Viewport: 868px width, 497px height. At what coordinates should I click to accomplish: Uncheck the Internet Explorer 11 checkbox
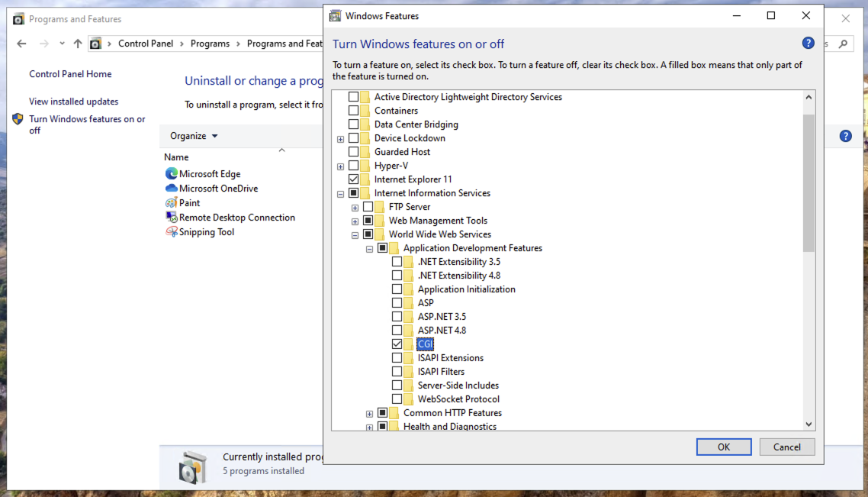pyautogui.click(x=353, y=179)
